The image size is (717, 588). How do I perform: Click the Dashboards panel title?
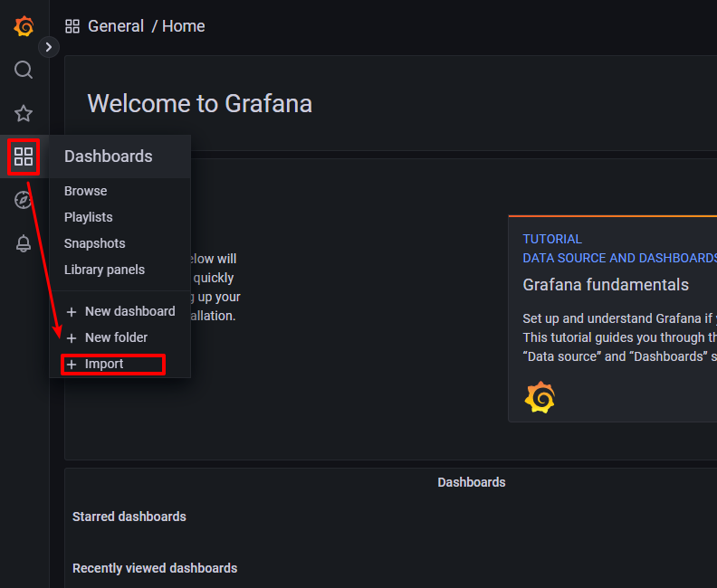coord(472,482)
